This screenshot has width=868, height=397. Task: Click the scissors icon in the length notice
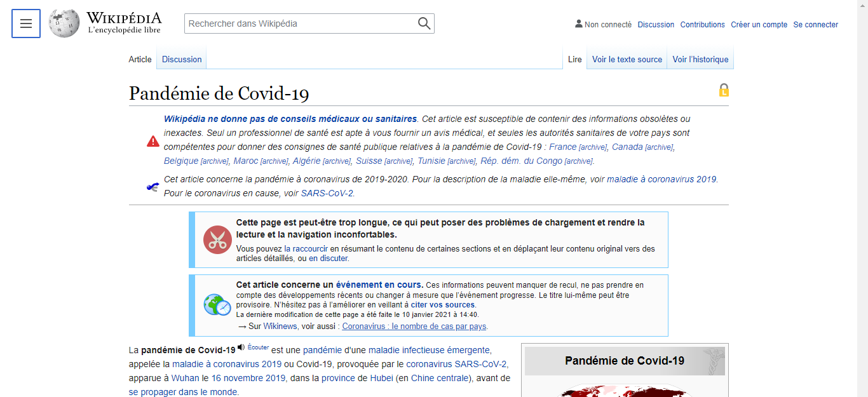coord(217,240)
